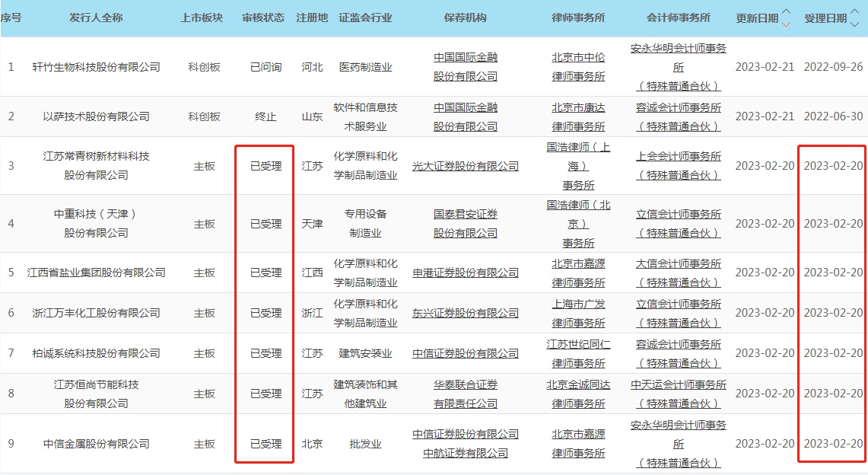Sort 更新日期 column ascending with up arrow

point(786,12)
